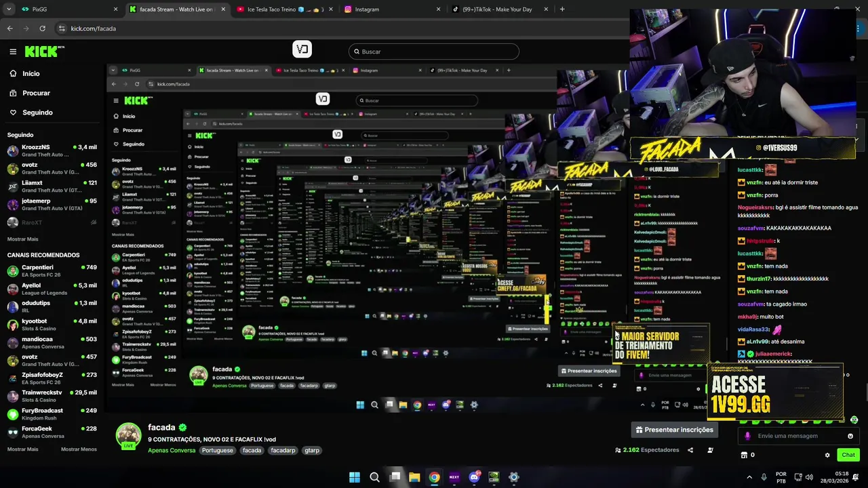Screen dimensions: 868x488
Task: Expand Mostrar Mais under Seguindo
Action: click(x=23, y=239)
